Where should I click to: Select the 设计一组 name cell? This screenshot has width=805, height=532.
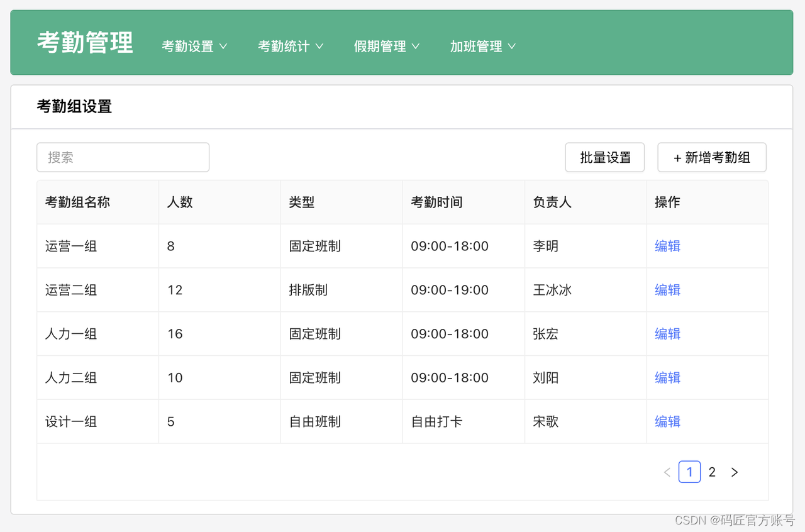98,421
